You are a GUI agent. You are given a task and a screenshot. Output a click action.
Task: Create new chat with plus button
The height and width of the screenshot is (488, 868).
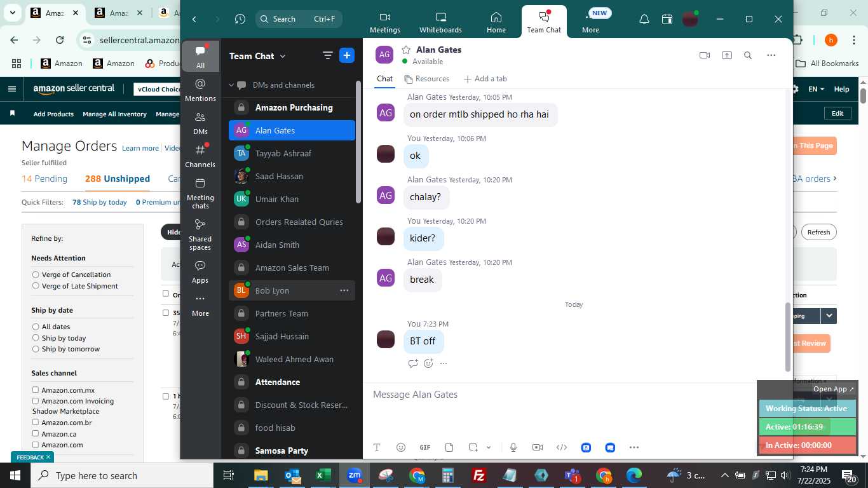click(347, 55)
